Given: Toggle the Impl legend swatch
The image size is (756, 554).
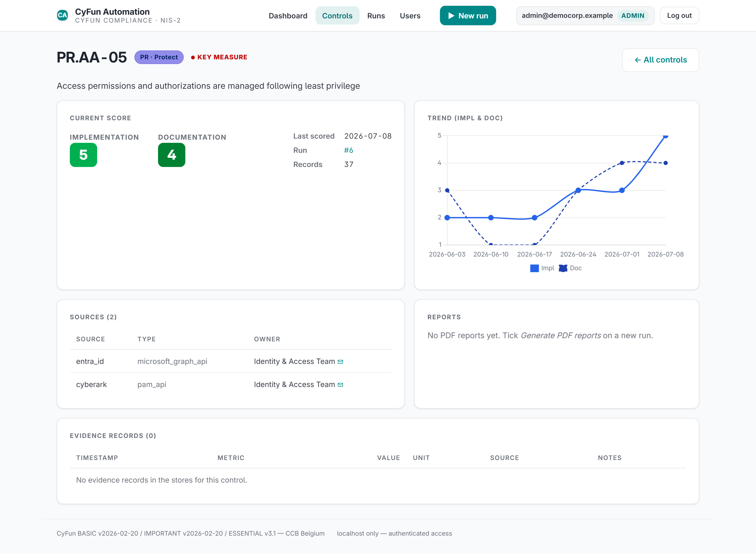Looking at the screenshot, I should click(534, 268).
